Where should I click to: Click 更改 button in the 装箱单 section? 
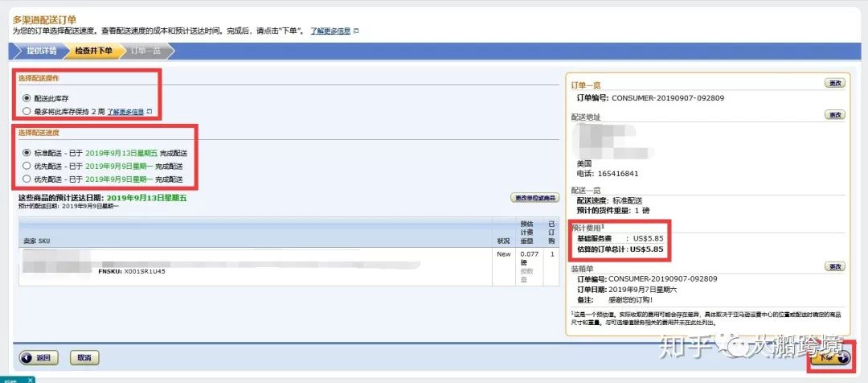tap(835, 266)
